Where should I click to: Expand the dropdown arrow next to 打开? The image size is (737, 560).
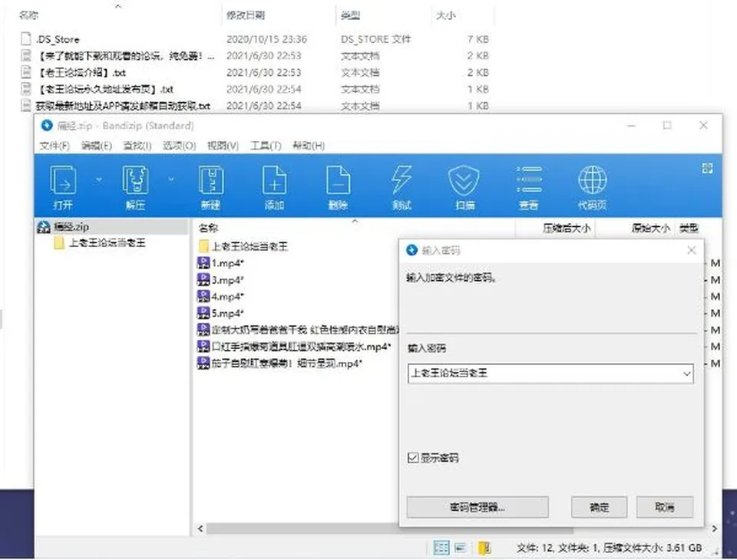coord(99,180)
